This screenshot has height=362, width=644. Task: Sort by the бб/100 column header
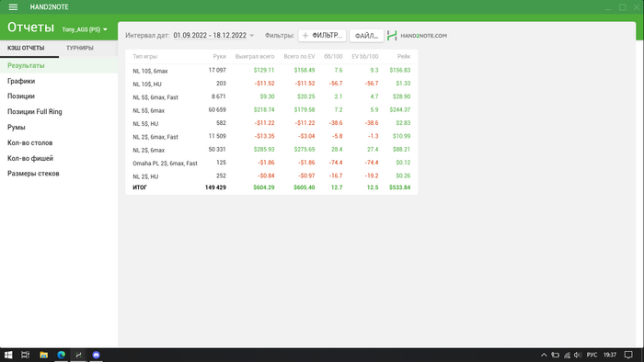(333, 57)
